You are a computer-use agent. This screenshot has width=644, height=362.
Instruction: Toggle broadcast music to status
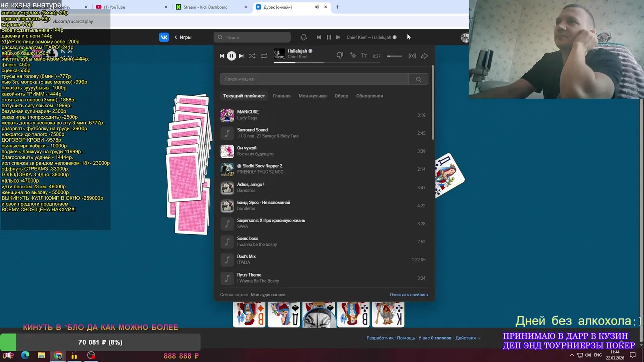tap(412, 56)
